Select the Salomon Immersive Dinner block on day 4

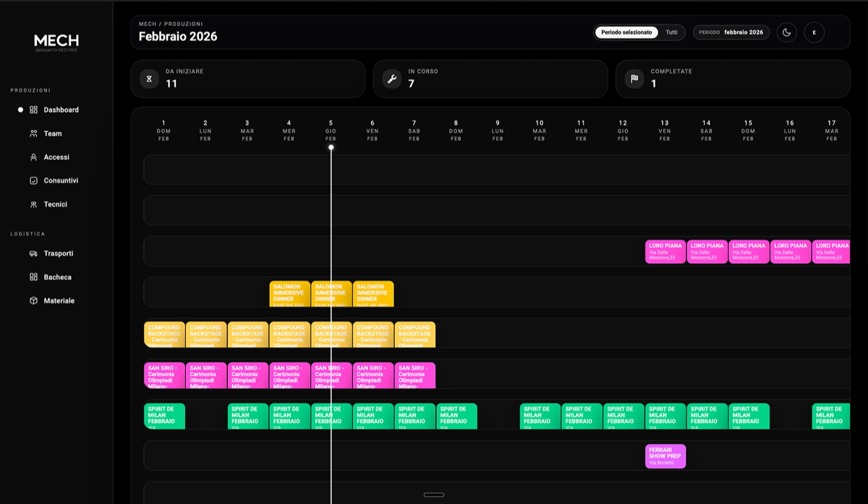pyautogui.click(x=290, y=294)
